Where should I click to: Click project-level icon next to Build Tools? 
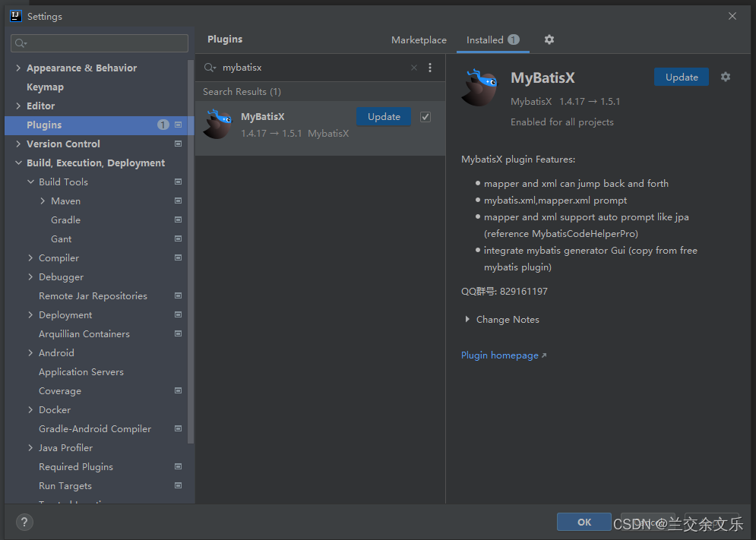click(178, 182)
